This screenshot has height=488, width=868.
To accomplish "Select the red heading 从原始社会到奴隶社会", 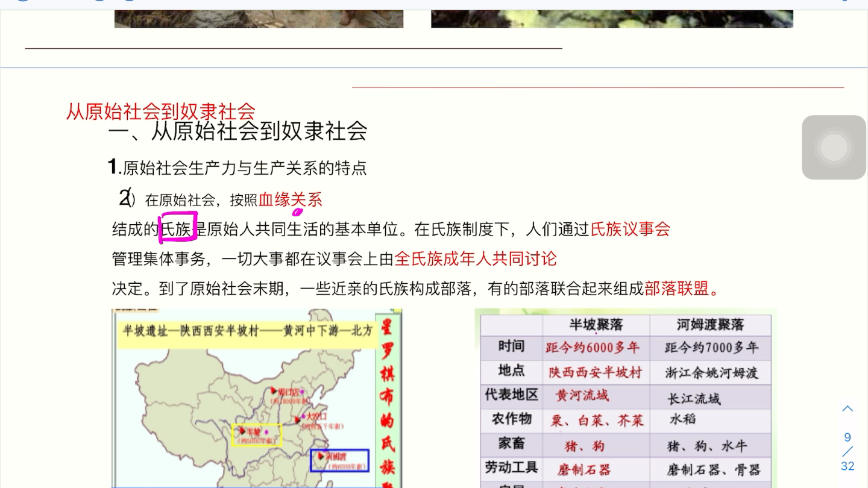I will (160, 111).
